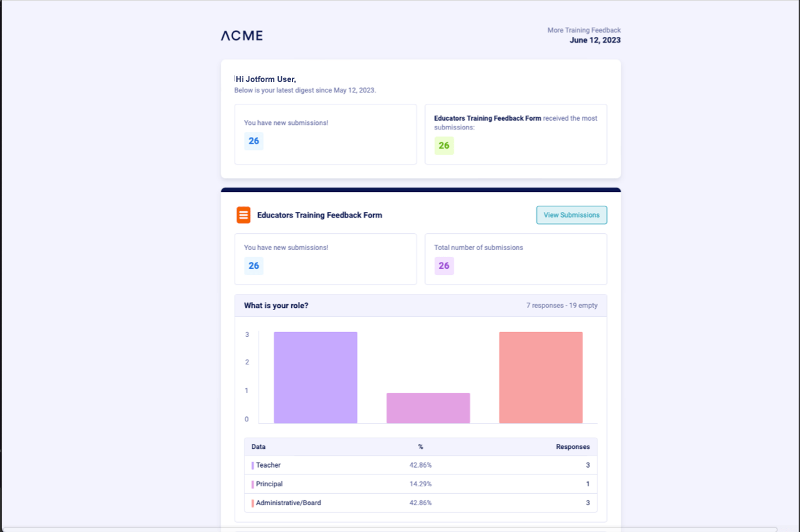Click the Educators Training Feedback Form title
The width and height of the screenshot is (800, 532).
point(319,215)
